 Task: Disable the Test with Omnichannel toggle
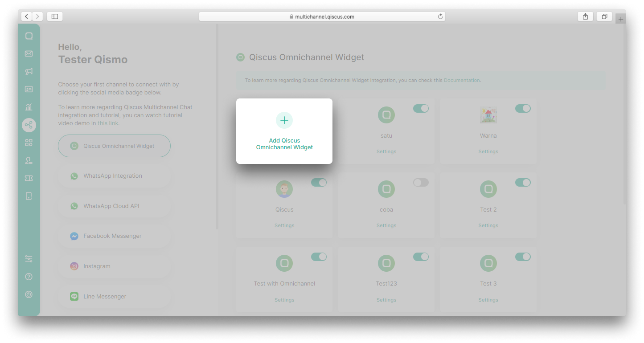click(x=319, y=257)
